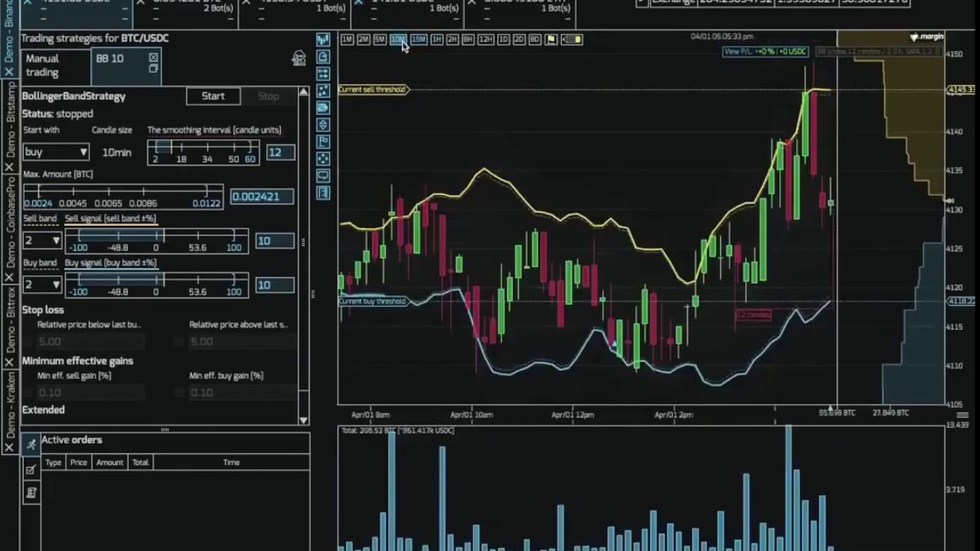
Task: Click the Max. Amount field showing 0.002421
Action: (261, 197)
